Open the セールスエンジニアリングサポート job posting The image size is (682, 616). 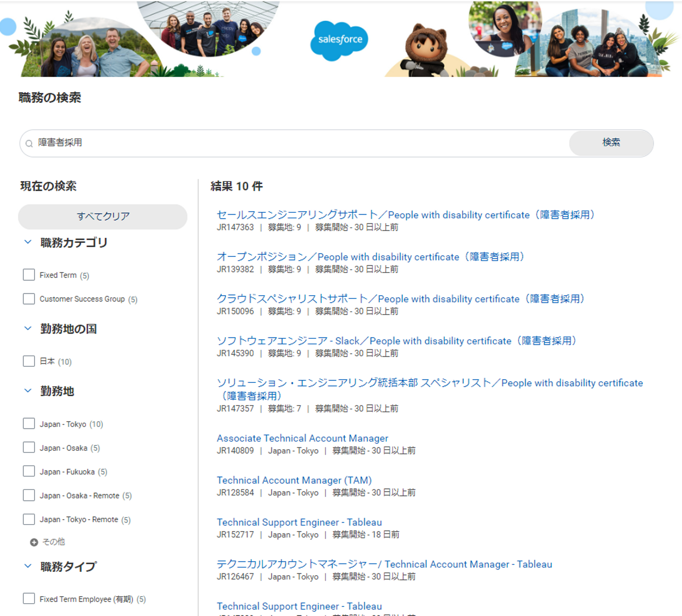[405, 215]
